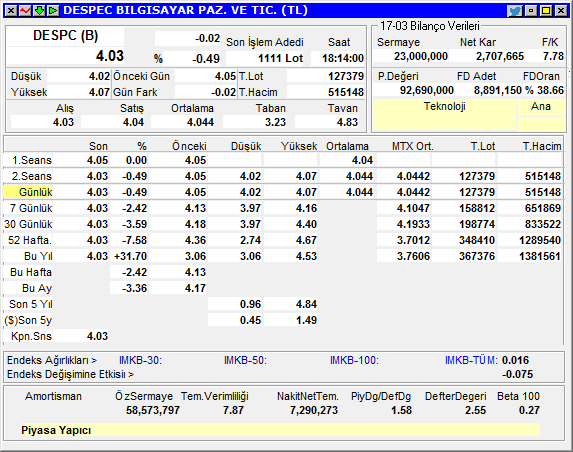573x452 pixels.
Task: Select P.Değeri value 92,690,000
Action: pyautogui.click(x=426, y=90)
